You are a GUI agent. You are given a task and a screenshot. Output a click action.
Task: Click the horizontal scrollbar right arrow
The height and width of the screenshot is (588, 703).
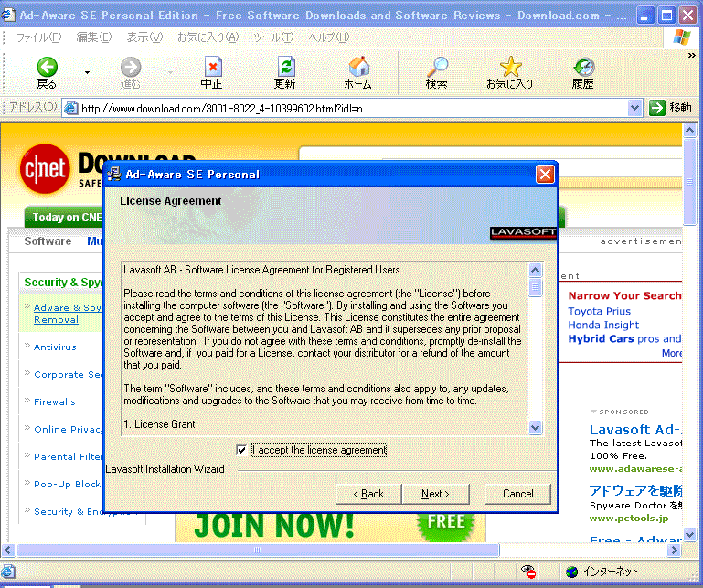coord(674,550)
